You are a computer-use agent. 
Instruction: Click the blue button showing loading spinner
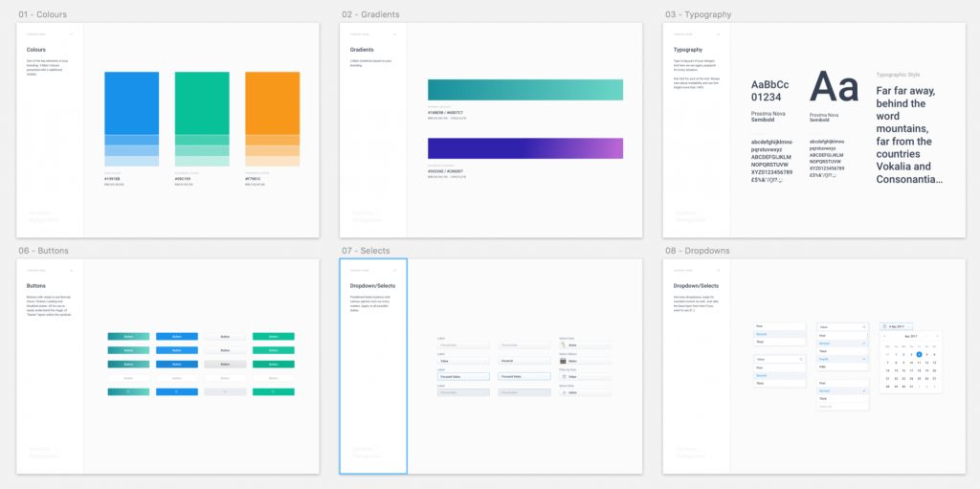pos(177,392)
